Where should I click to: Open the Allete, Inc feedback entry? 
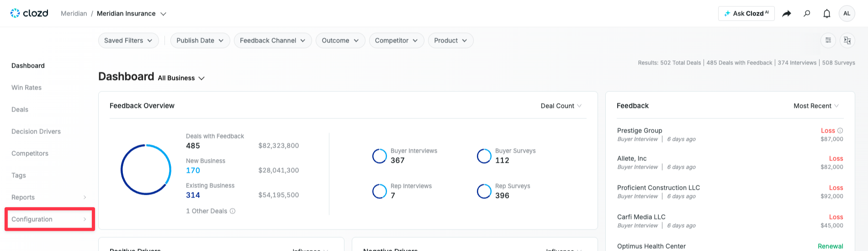coord(632,159)
